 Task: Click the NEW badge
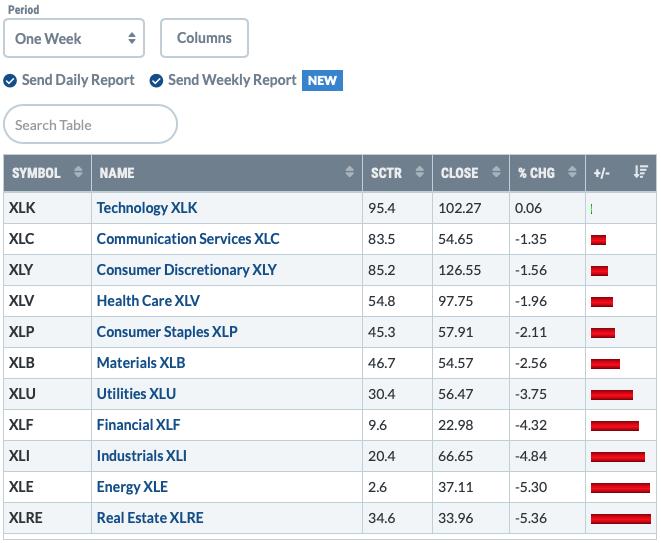point(322,80)
